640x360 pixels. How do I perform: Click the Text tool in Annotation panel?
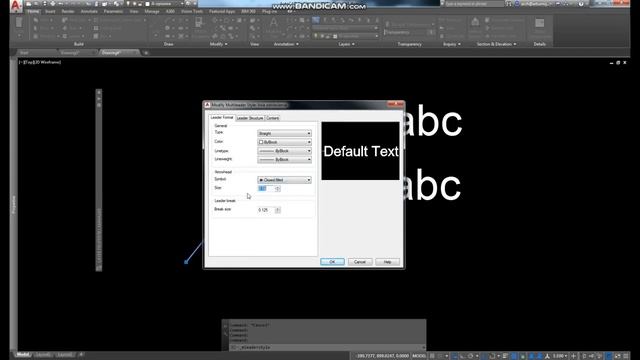click(273, 24)
